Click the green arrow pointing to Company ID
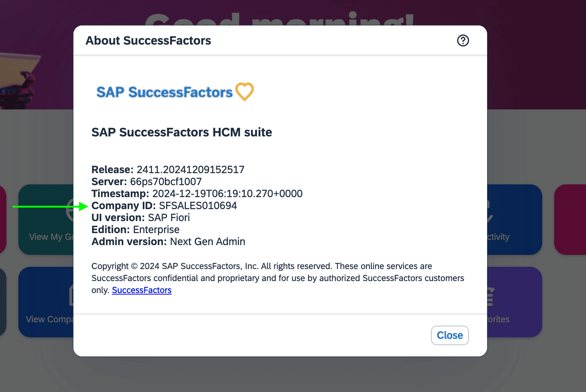The image size is (586, 392). [x=50, y=206]
